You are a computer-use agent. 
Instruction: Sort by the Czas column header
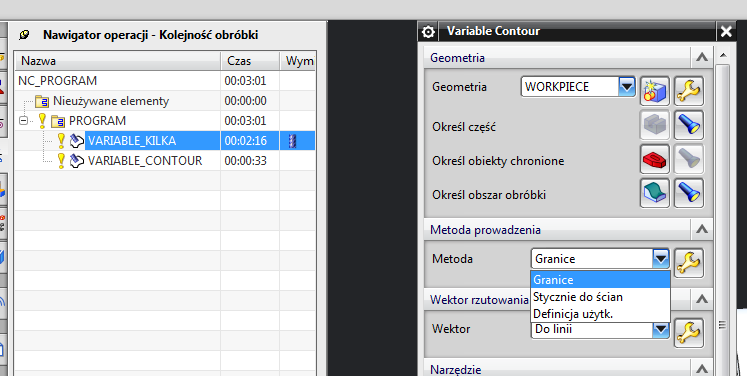(250, 61)
